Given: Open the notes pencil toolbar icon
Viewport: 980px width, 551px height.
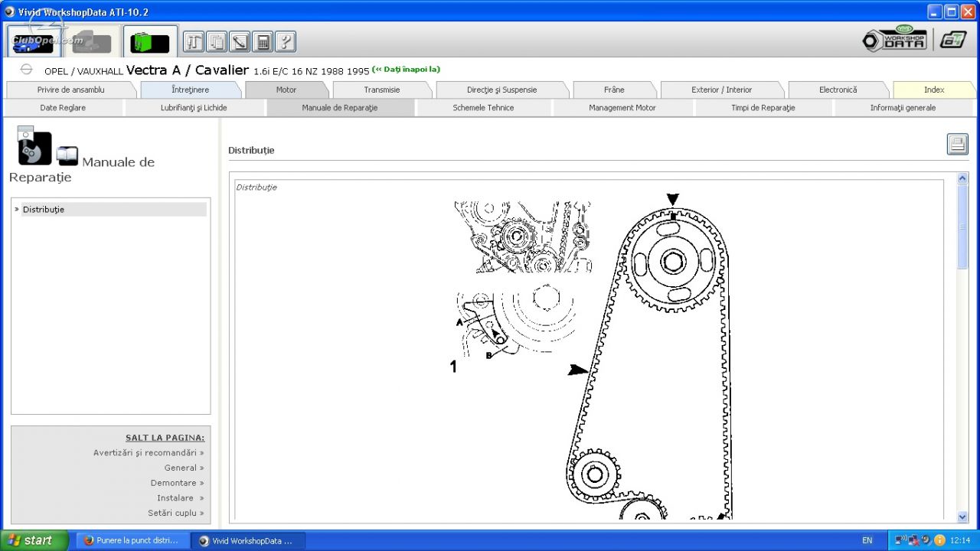Looking at the screenshot, I should [x=240, y=42].
